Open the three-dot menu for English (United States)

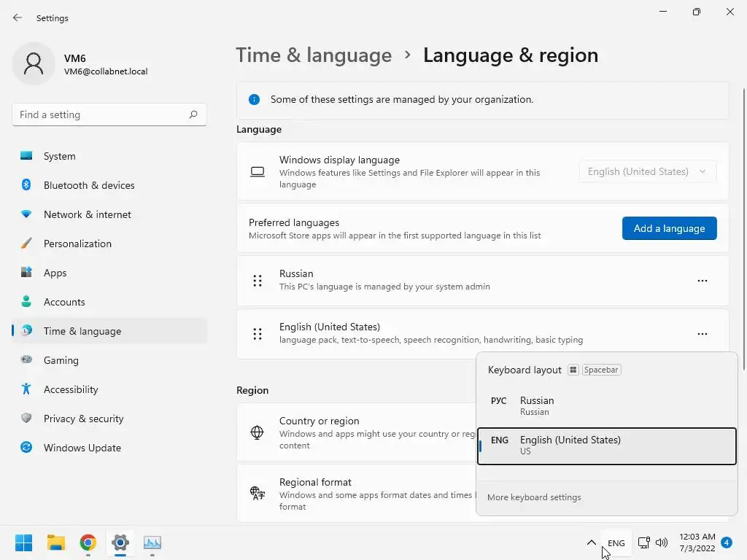[703, 334]
